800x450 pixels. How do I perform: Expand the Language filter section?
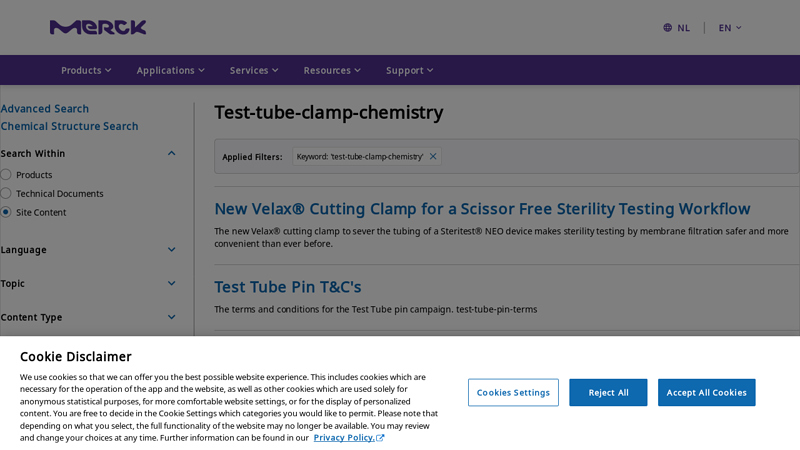tap(171, 250)
